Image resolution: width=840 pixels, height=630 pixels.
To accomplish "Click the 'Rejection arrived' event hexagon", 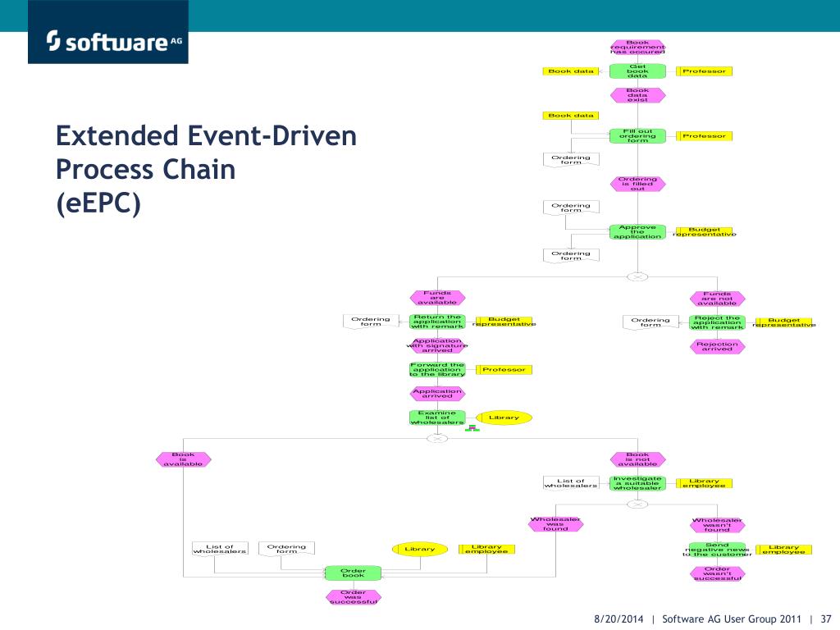I will pyautogui.click(x=717, y=347).
